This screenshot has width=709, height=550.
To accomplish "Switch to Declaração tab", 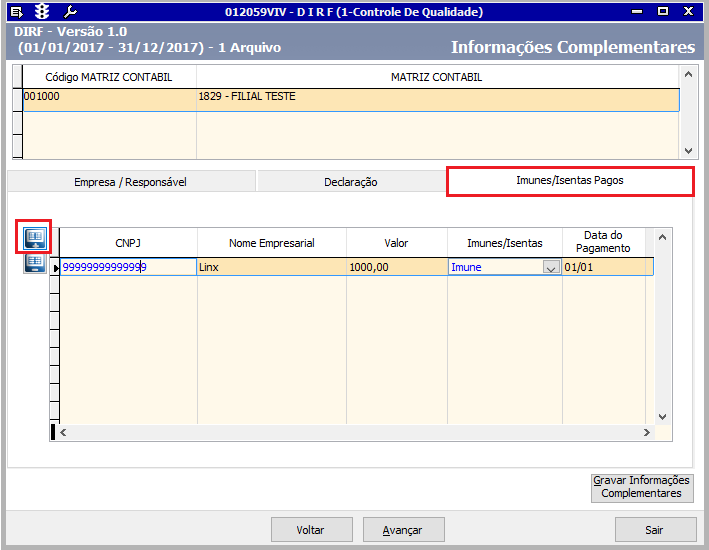I will click(x=351, y=182).
